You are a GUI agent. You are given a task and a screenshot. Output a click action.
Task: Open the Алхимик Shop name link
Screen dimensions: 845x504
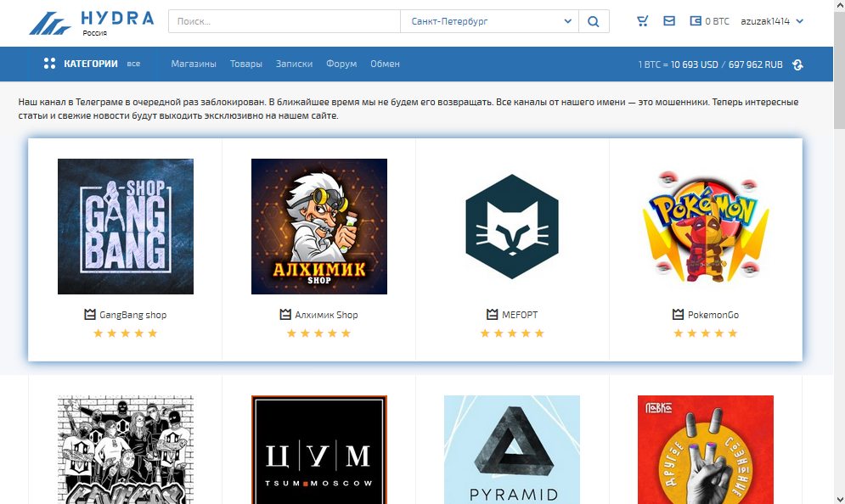point(326,315)
